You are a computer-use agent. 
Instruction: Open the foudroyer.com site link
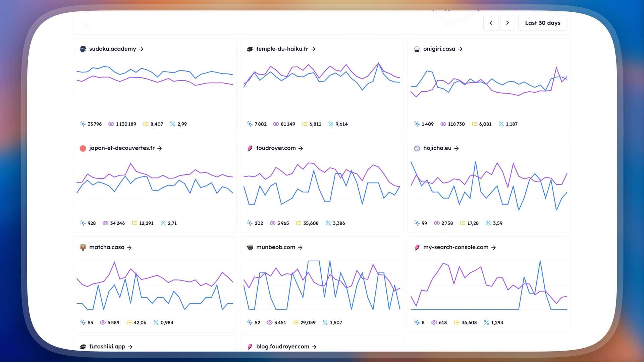click(279, 148)
